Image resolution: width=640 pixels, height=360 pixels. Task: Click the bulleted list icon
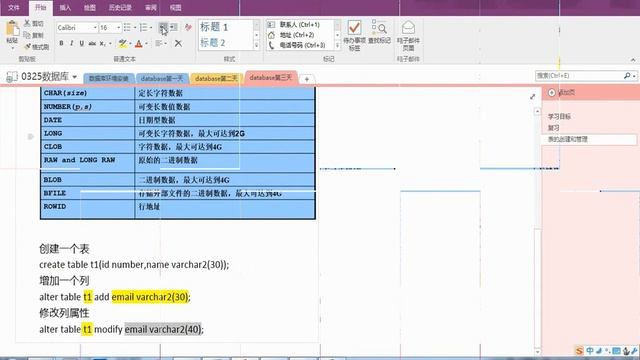pos(127,27)
